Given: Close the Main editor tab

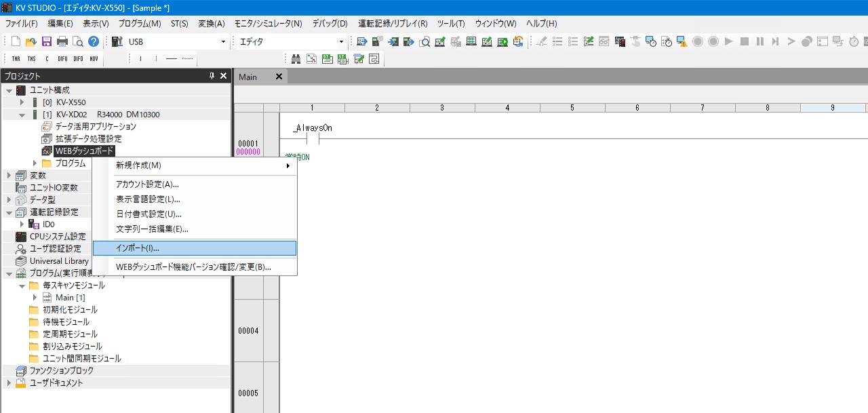Looking at the screenshot, I should tap(278, 77).
